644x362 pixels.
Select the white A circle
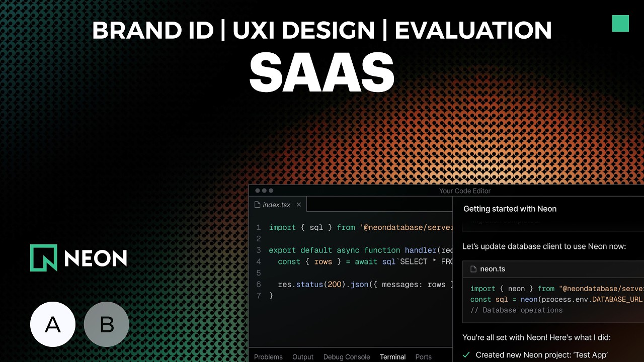click(53, 325)
